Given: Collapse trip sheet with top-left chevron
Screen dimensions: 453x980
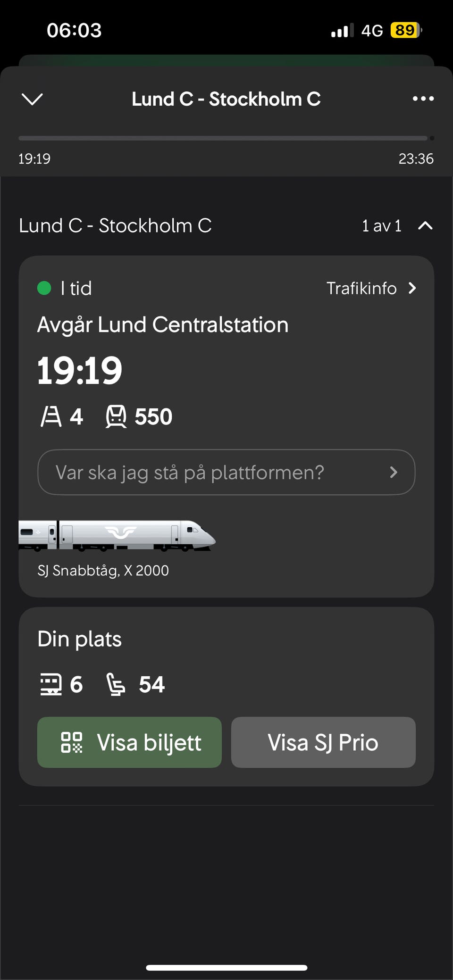Looking at the screenshot, I should point(32,99).
